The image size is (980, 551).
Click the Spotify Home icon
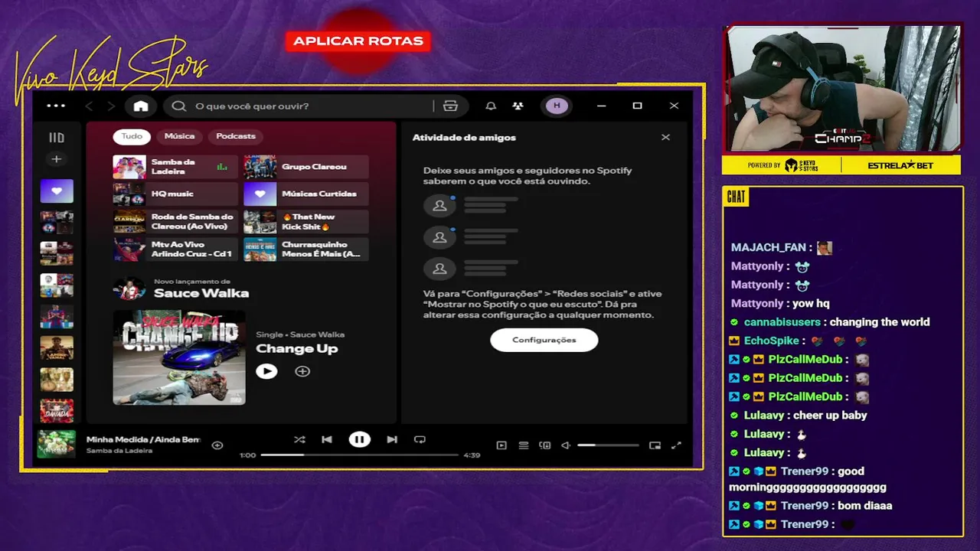[x=141, y=106]
